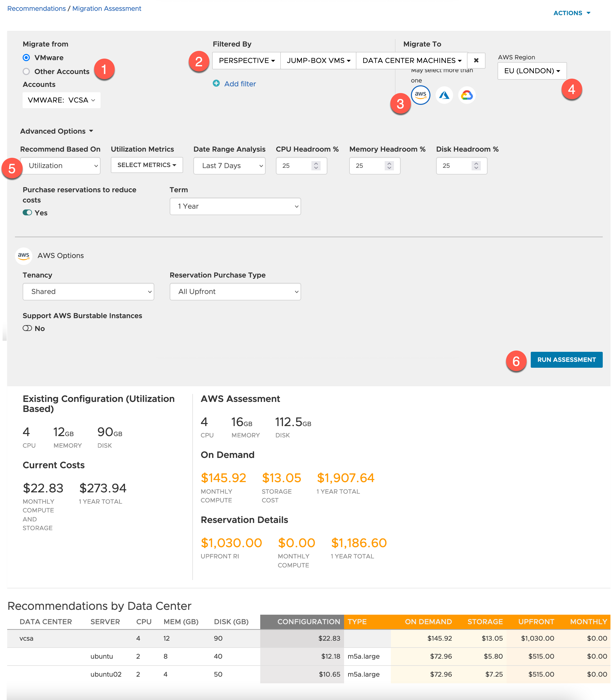Viewport: 612px width, 700px height.
Task: Select the ubuntu02 server row
Action: click(308, 674)
